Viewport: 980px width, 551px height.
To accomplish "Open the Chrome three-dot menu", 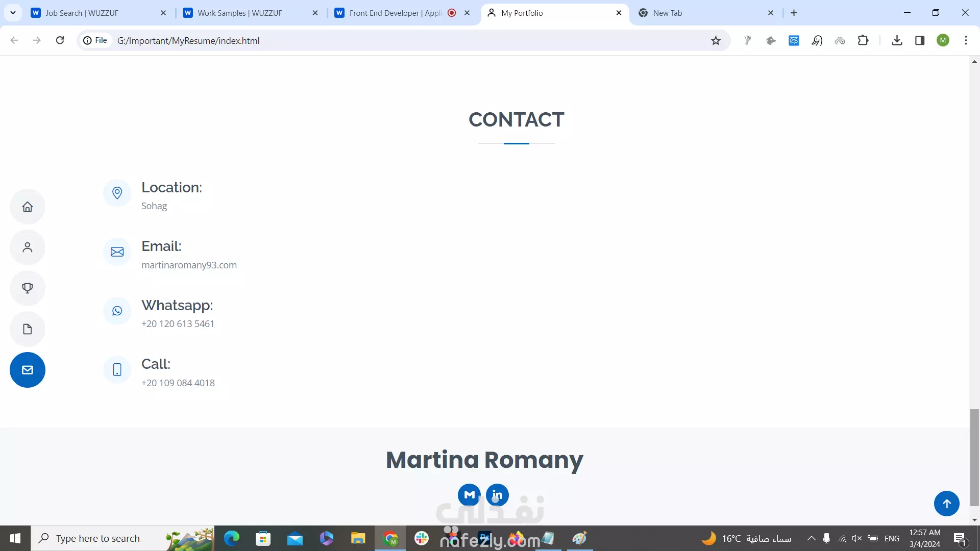I will point(966,40).
